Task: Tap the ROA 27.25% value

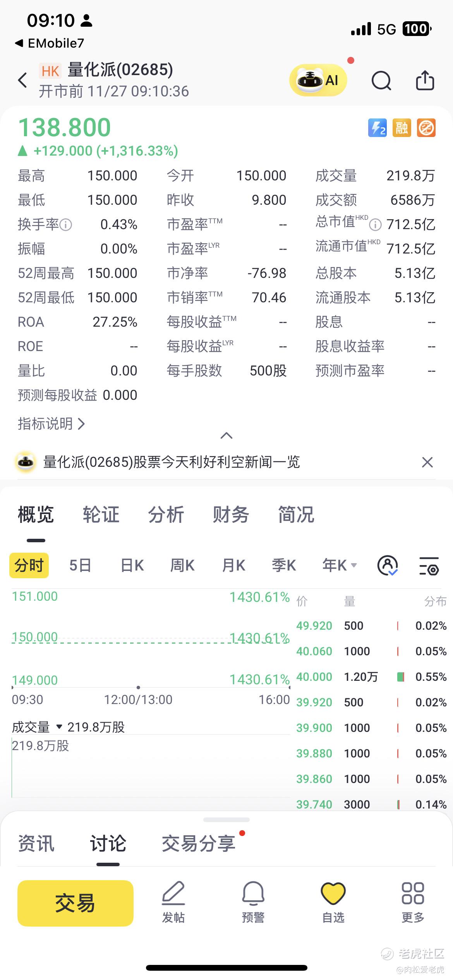Action: coord(115,322)
